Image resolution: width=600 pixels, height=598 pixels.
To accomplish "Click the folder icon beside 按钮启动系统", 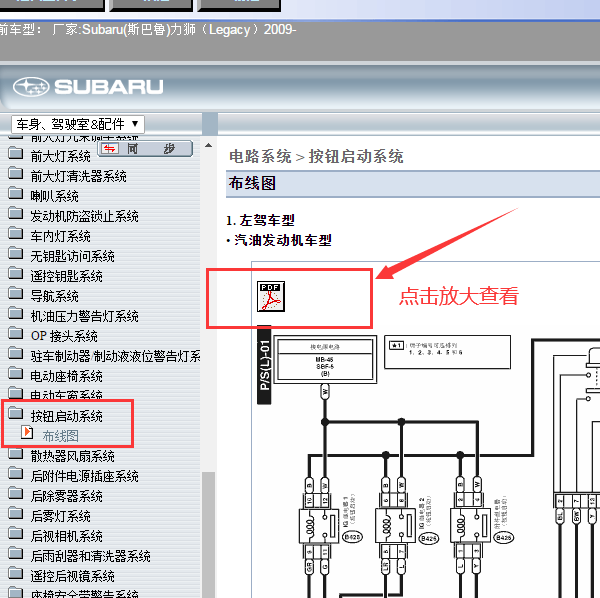I will 16,412.
